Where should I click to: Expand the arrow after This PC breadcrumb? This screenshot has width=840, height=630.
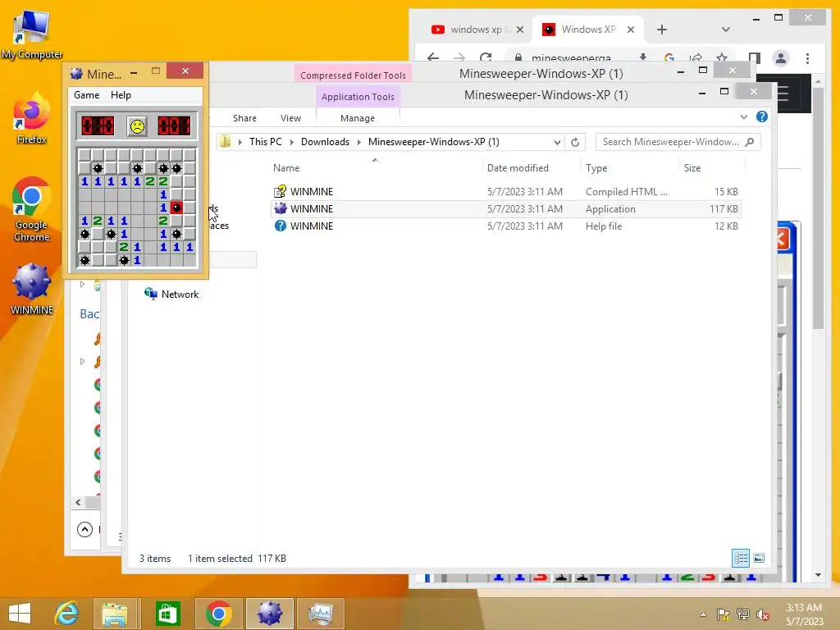[x=291, y=142]
